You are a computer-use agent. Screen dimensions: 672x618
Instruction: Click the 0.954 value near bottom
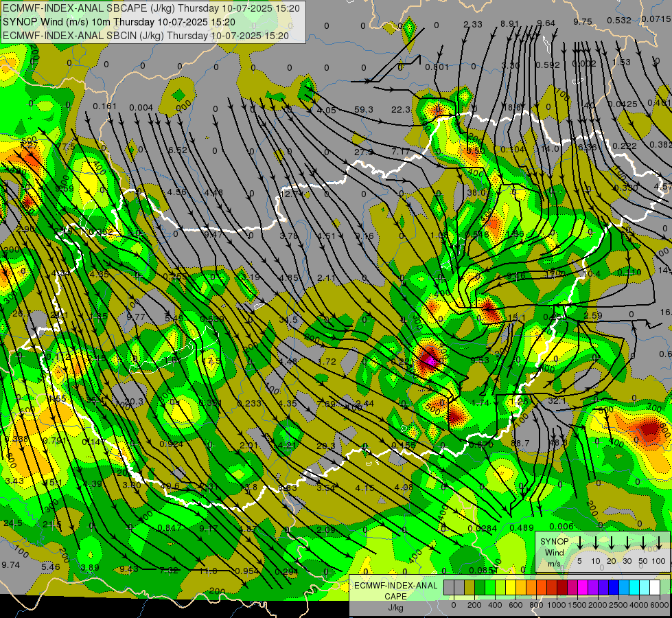[x=247, y=571]
